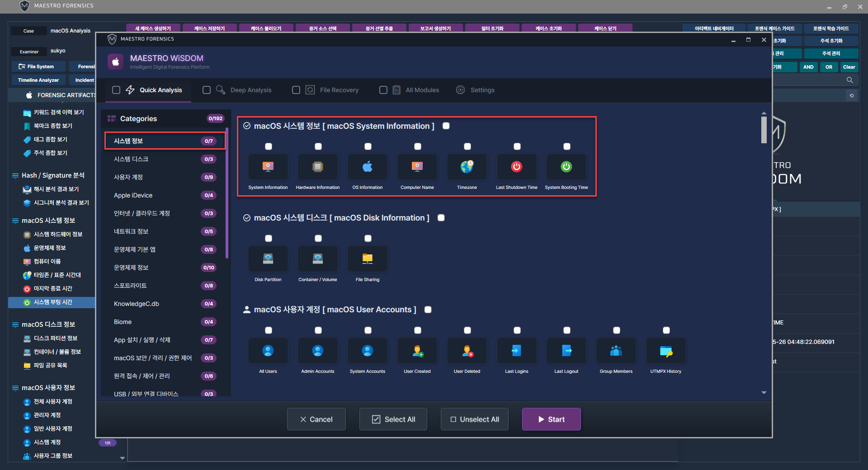Check the macOS System Information section checkbox
The height and width of the screenshot is (470, 868).
(446, 126)
